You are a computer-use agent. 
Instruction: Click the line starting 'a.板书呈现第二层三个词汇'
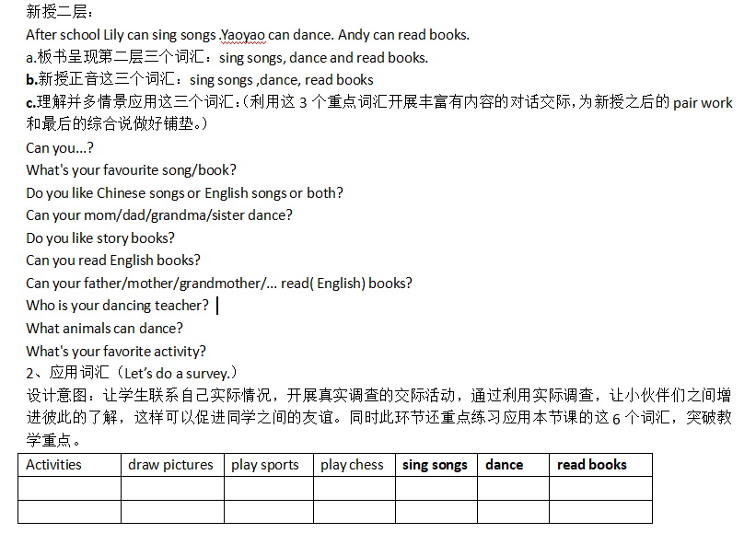(227, 57)
